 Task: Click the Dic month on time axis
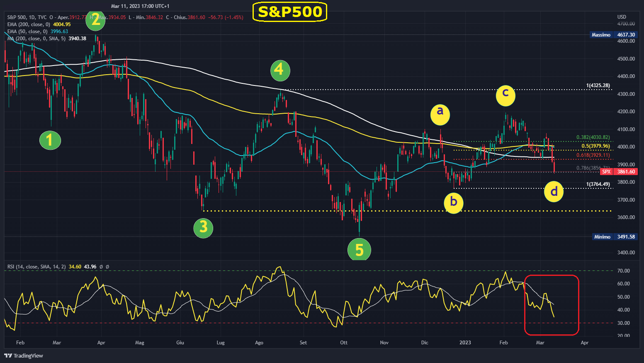(x=425, y=343)
